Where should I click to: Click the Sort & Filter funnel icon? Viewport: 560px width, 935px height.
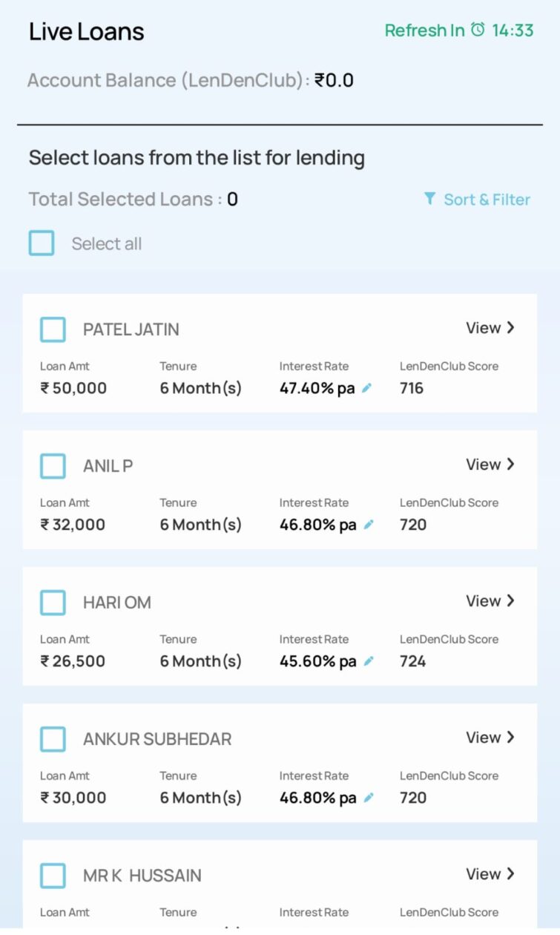pyautogui.click(x=429, y=199)
